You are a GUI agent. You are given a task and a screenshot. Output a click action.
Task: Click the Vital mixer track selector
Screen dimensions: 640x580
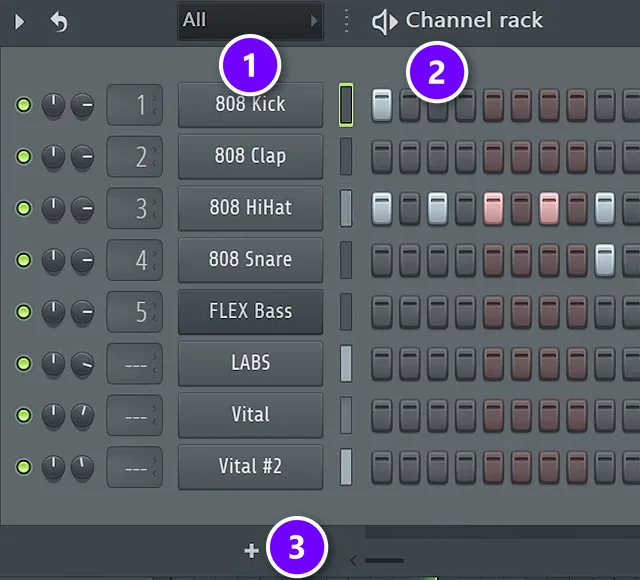coord(135,415)
